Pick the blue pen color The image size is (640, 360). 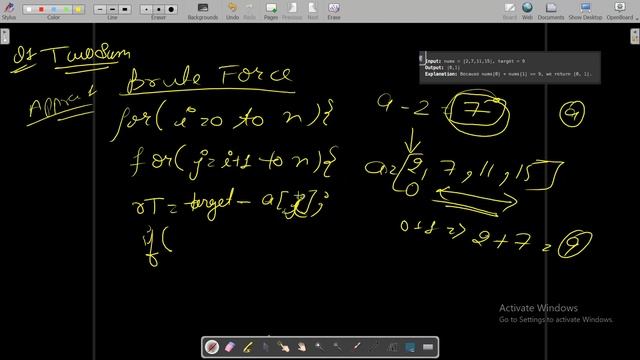click(53, 9)
